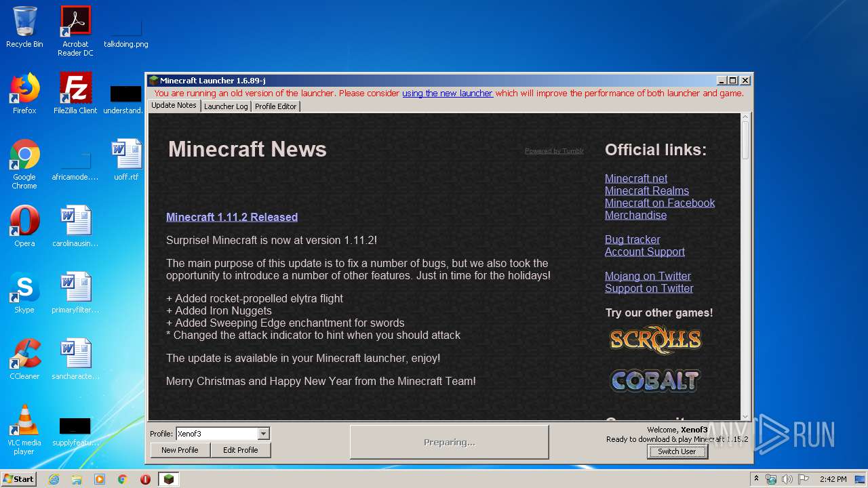Open Minecraft on Facebook link
This screenshot has width=868, height=488.
click(660, 203)
